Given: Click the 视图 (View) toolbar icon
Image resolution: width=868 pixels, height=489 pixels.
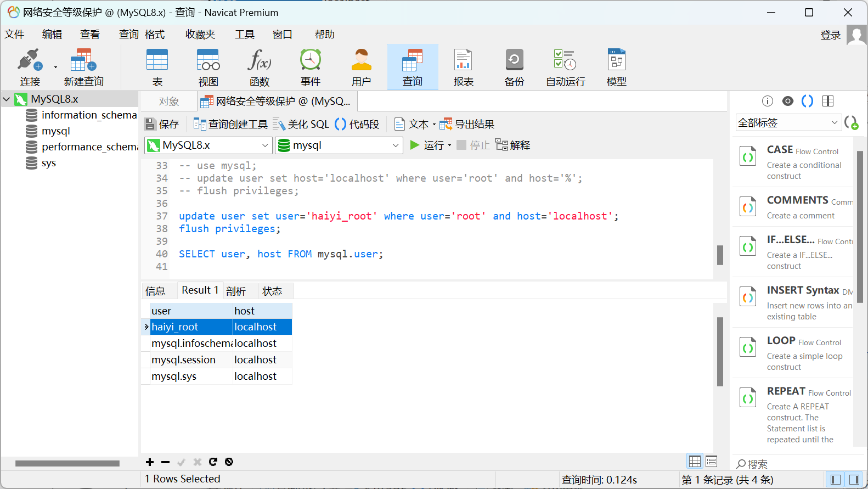Looking at the screenshot, I should pos(208,67).
